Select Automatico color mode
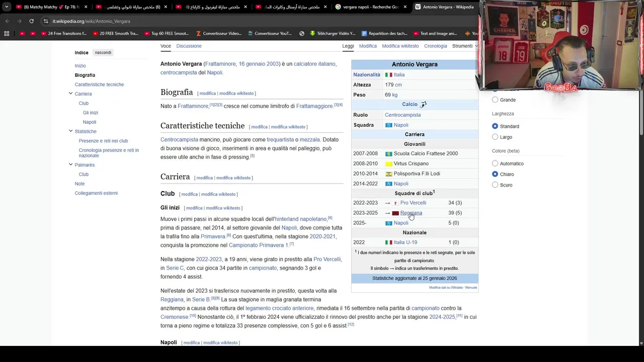This screenshot has height=362, width=644. pyautogui.click(x=495, y=163)
